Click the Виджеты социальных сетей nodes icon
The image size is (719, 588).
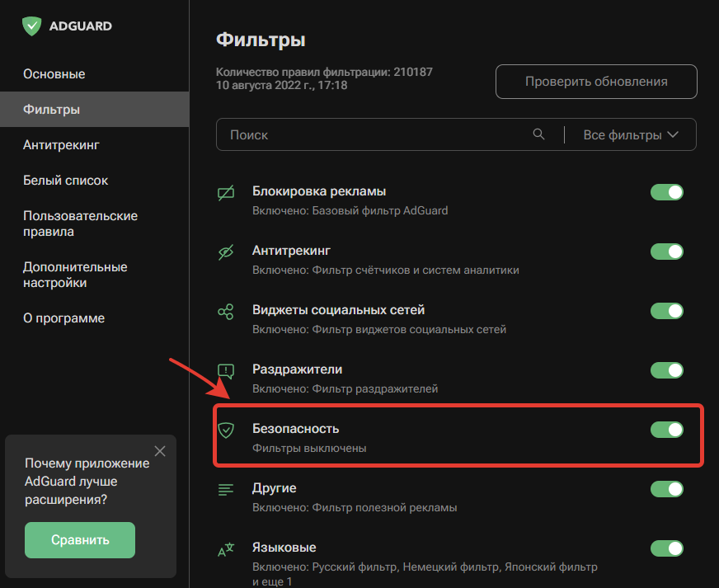(226, 310)
